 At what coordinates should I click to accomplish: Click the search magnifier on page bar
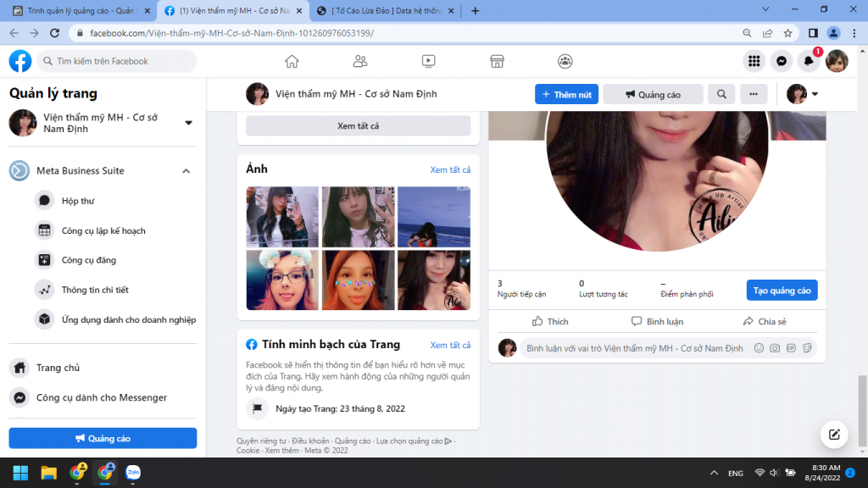pos(721,94)
